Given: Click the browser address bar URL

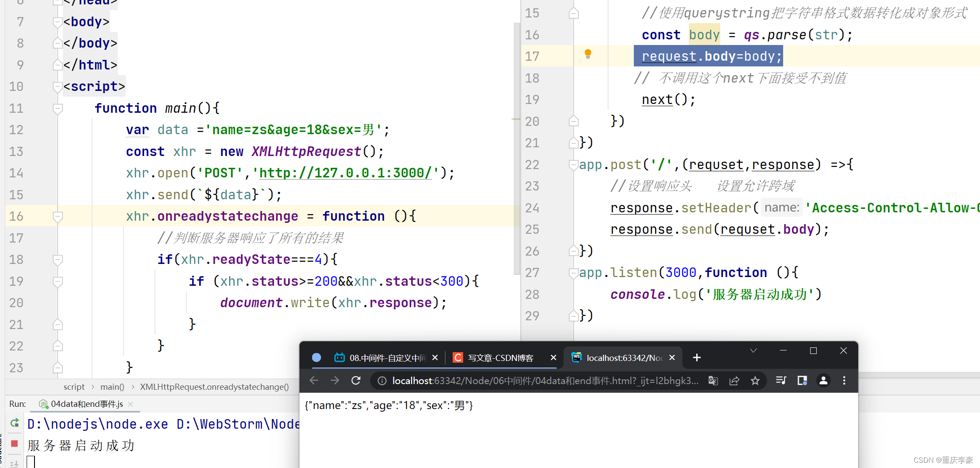Looking at the screenshot, I should pyautogui.click(x=545, y=381).
